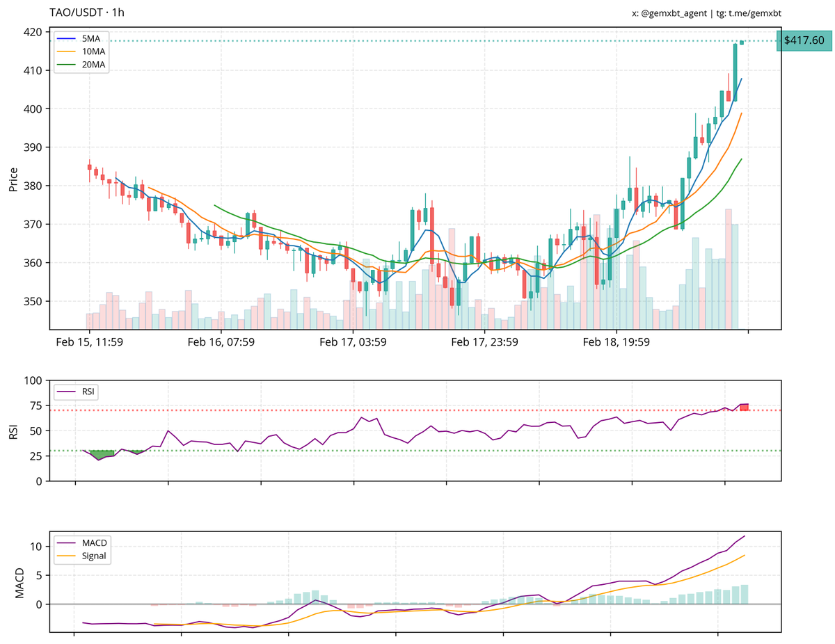Click the Feb 18, 19:59 axis label

click(x=616, y=341)
